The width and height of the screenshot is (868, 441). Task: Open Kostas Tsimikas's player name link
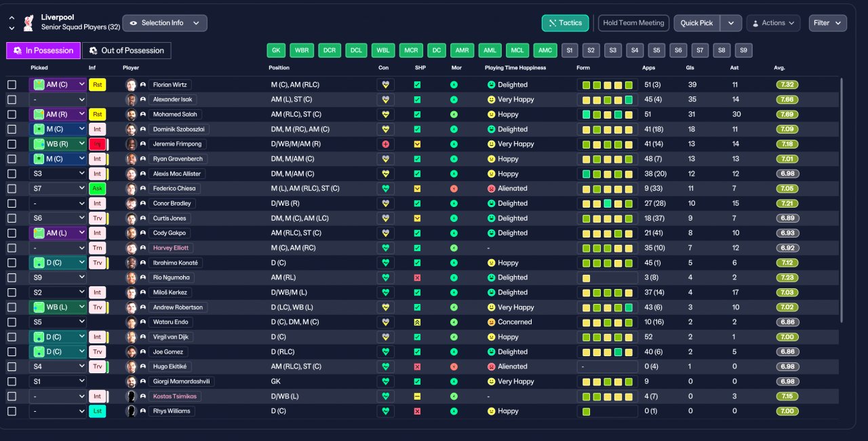(176, 396)
